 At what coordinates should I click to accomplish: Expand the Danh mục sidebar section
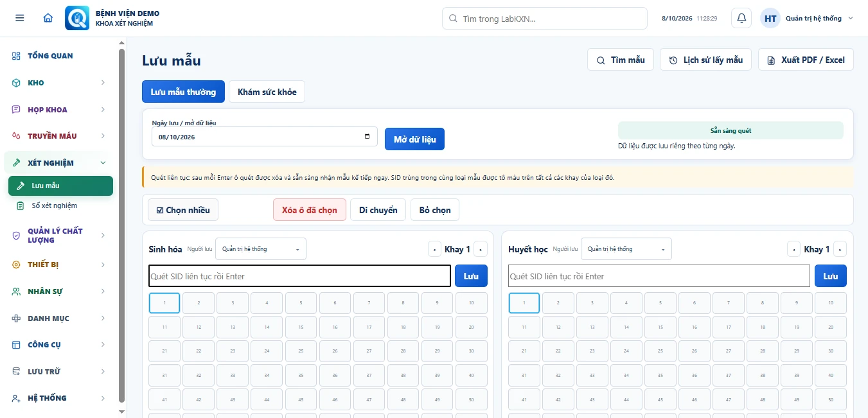click(x=59, y=318)
